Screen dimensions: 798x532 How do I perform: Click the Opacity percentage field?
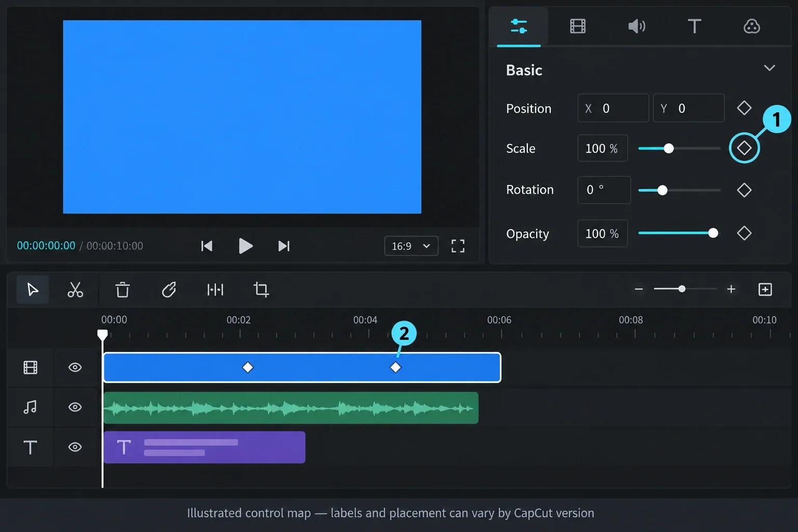pos(603,233)
